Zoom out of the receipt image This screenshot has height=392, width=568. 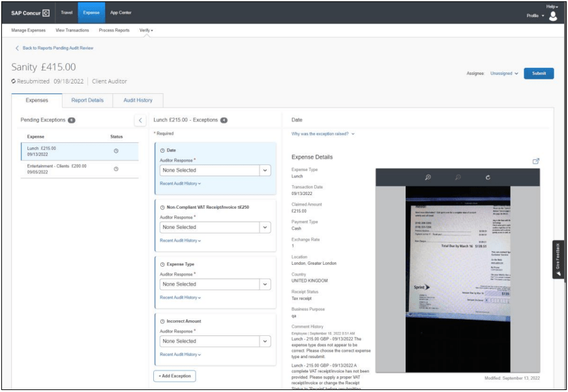tap(458, 177)
